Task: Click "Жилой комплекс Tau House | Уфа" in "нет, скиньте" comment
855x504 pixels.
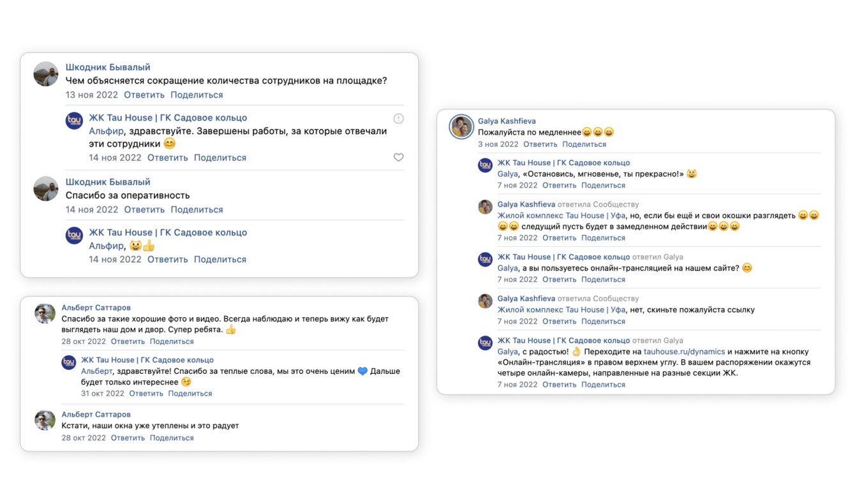Action: 561,309
